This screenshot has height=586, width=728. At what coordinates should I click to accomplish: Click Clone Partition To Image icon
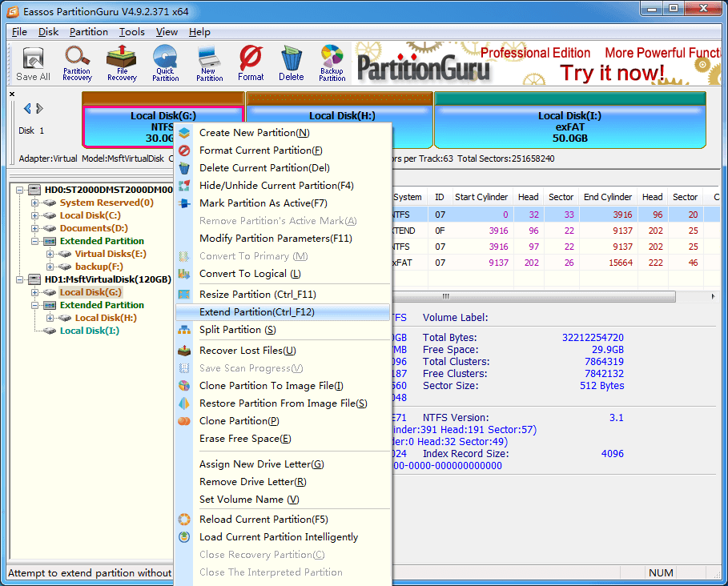pos(184,386)
